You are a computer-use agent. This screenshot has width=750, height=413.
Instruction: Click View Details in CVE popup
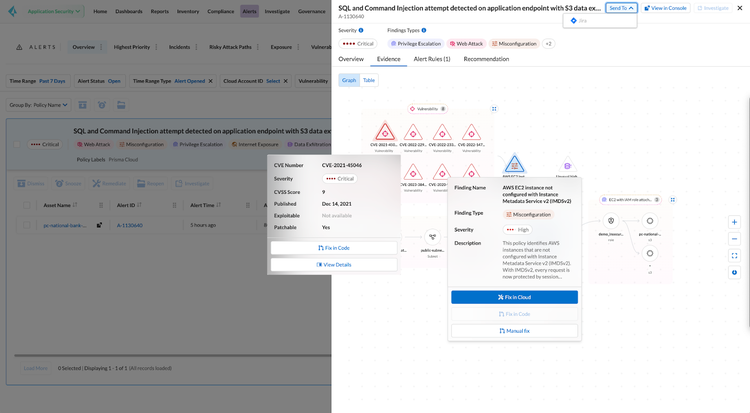334,265
